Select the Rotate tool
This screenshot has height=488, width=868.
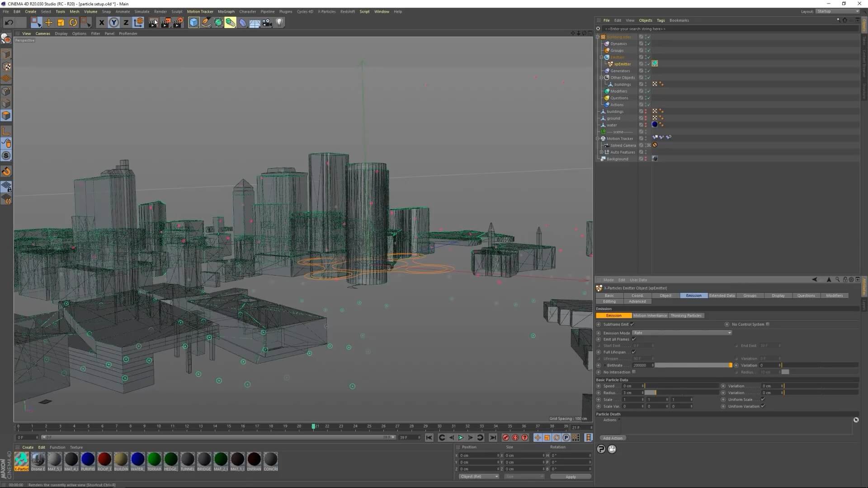tap(73, 23)
